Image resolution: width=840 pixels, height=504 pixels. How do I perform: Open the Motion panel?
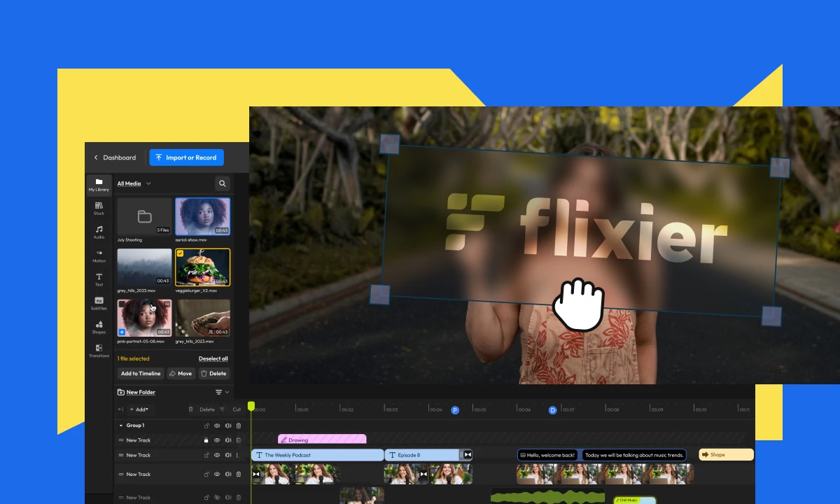pos(99,256)
